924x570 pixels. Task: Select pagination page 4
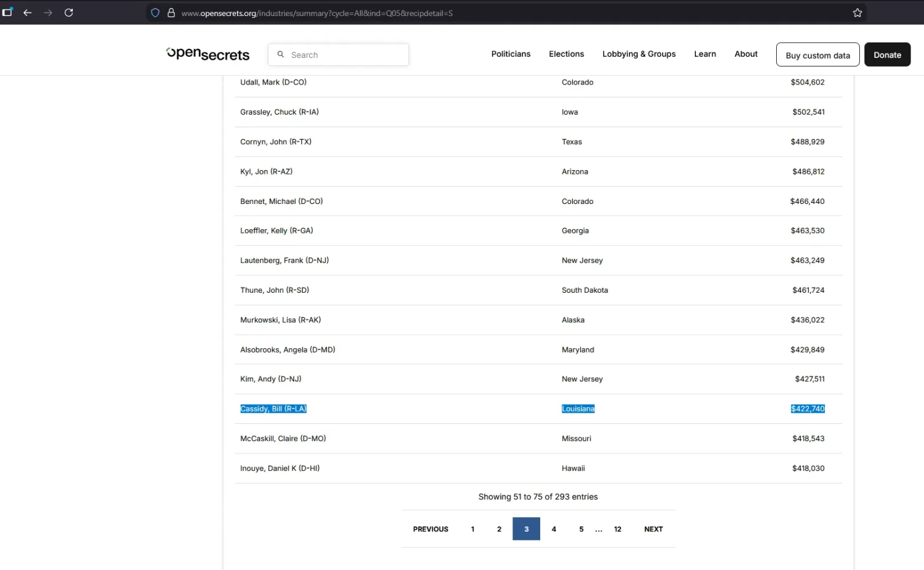pos(554,529)
